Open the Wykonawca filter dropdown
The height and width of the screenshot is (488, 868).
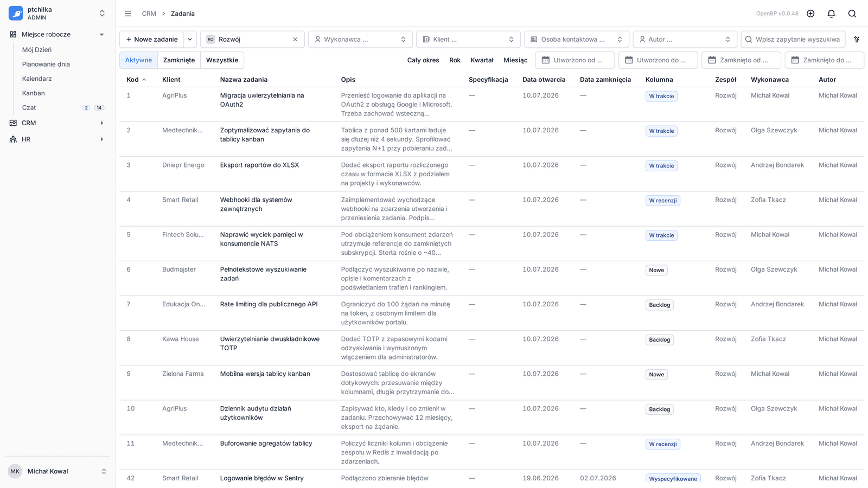pyautogui.click(x=361, y=39)
